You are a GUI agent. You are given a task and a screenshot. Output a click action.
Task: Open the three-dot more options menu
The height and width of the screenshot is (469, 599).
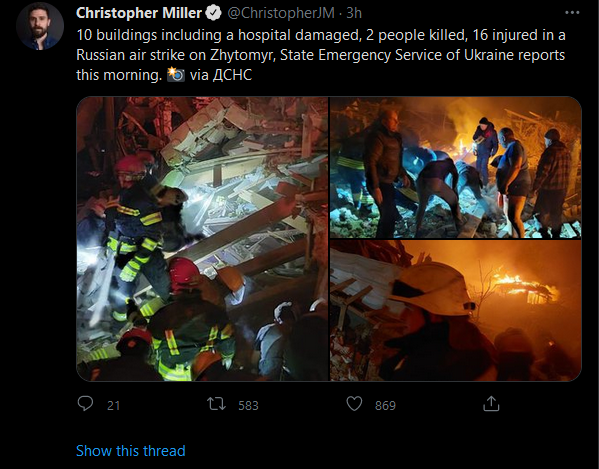(572, 13)
